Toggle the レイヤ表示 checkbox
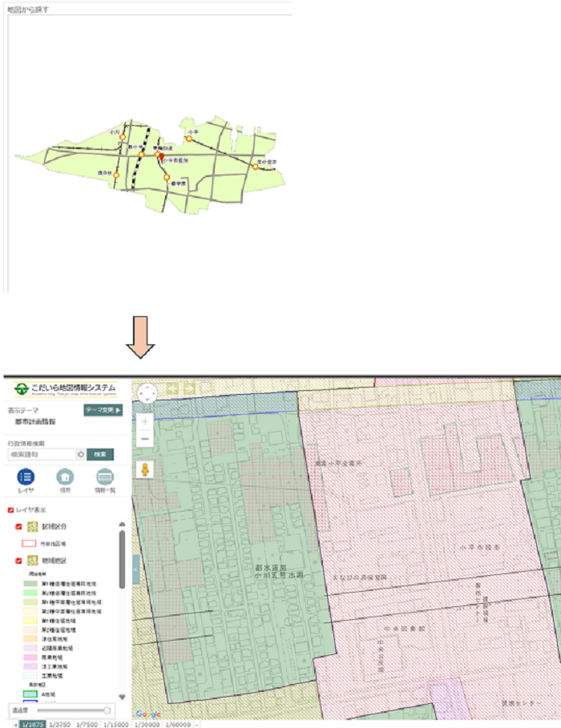 pyautogui.click(x=10, y=510)
